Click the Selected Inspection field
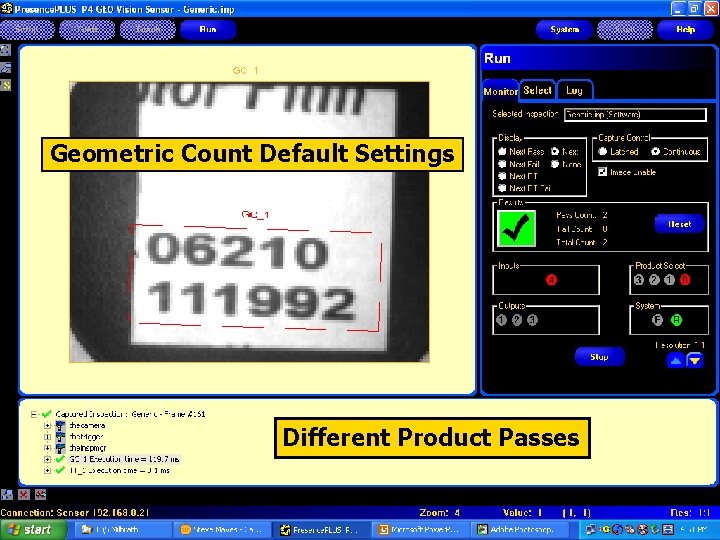The width and height of the screenshot is (720, 540). pos(635,114)
